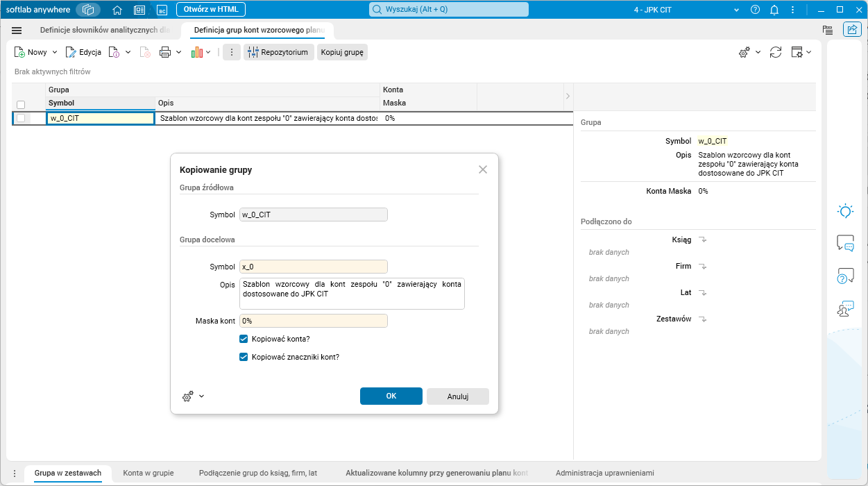
Task: Open Aktualizowane kolumny przy generowaniu planu tab
Action: [x=436, y=473]
